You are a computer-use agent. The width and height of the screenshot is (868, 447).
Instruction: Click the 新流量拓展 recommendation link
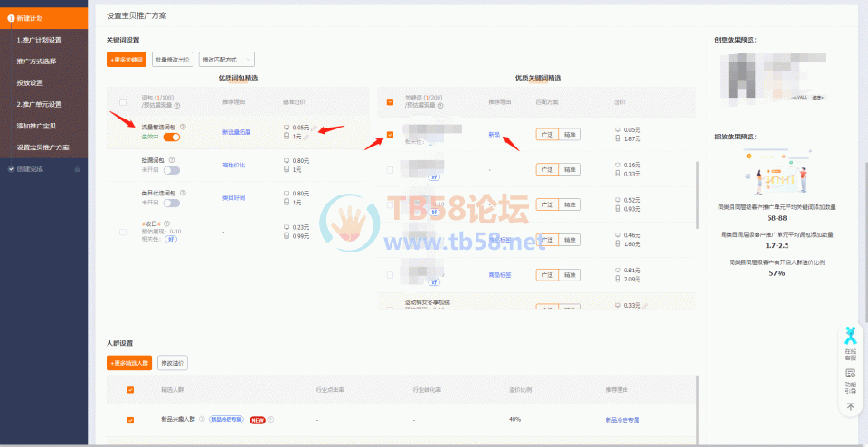pyautogui.click(x=237, y=132)
